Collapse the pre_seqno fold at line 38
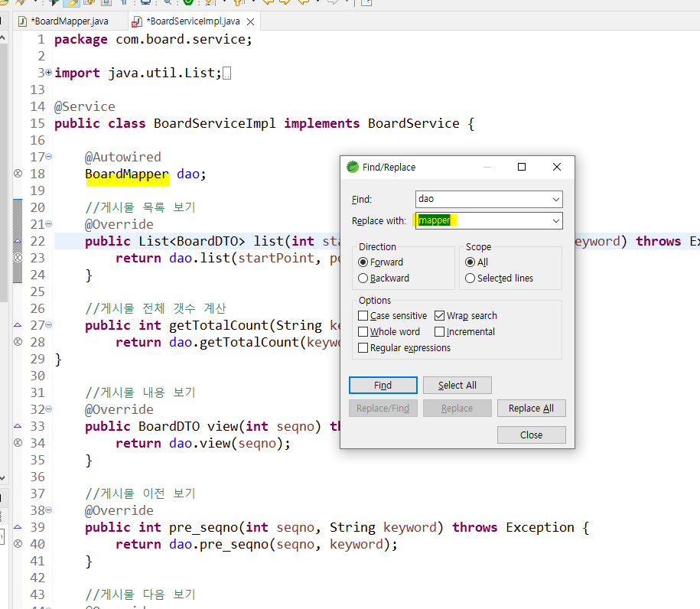Image resolution: width=700 pixels, height=609 pixels. click(49, 510)
